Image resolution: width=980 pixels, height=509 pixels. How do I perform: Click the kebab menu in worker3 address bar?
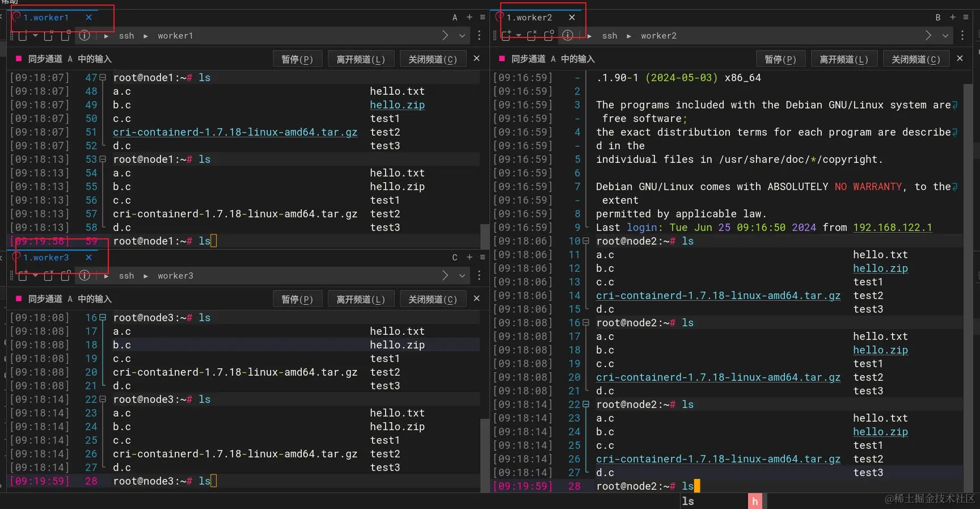(479, 276)
